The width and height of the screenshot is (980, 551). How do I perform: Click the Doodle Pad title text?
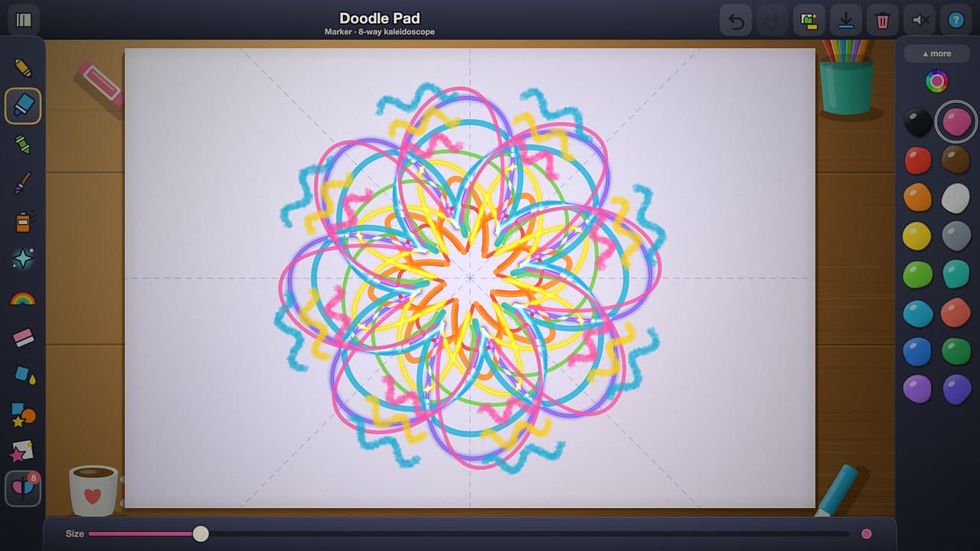(x=380, y=18)
